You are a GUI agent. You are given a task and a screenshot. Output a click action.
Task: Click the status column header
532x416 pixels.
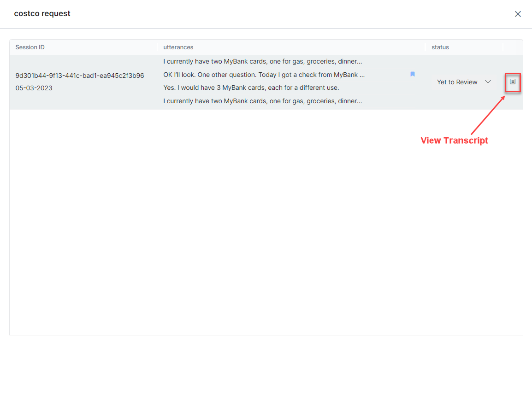[440, 47]
